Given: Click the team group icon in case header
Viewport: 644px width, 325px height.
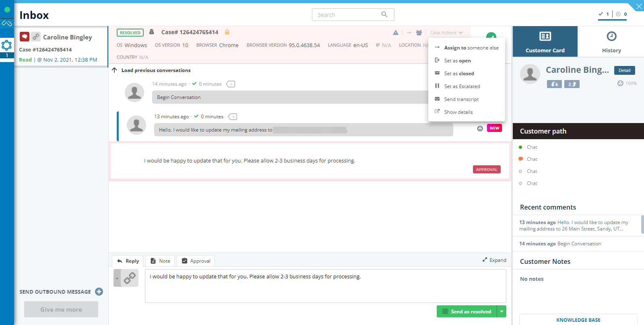Looking at the screenshot, I should (419, 33).
